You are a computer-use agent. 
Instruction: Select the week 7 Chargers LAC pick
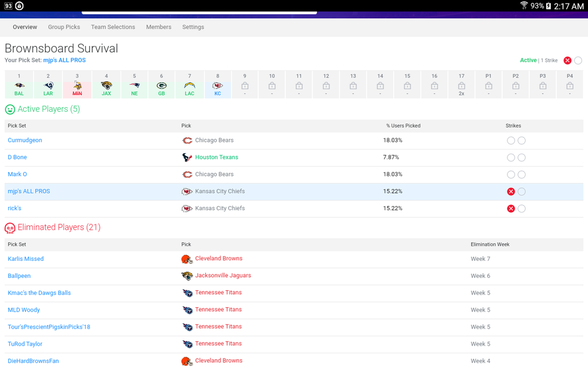click(x=190, y=85)
